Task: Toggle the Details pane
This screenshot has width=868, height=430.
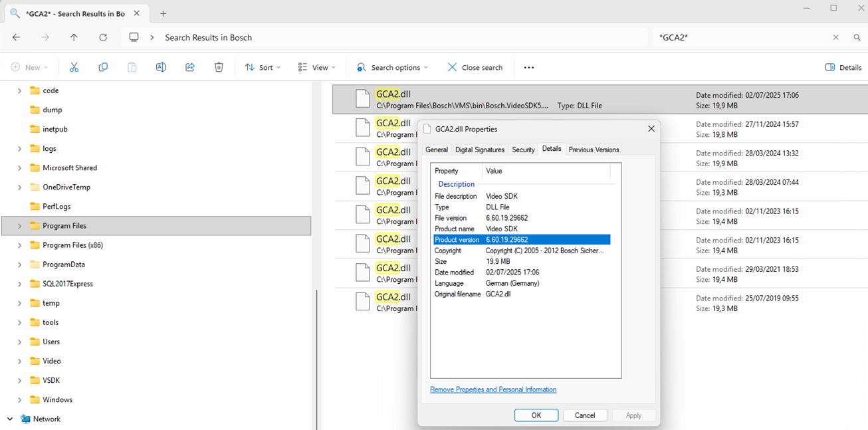Action: click(842, 66)
